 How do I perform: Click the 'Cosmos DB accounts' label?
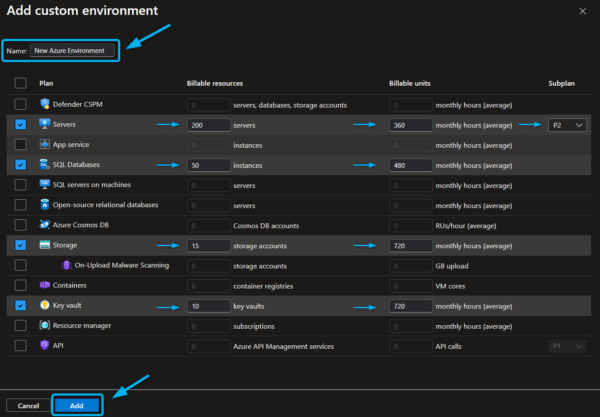pyautogui.click(x=266, y=226)
